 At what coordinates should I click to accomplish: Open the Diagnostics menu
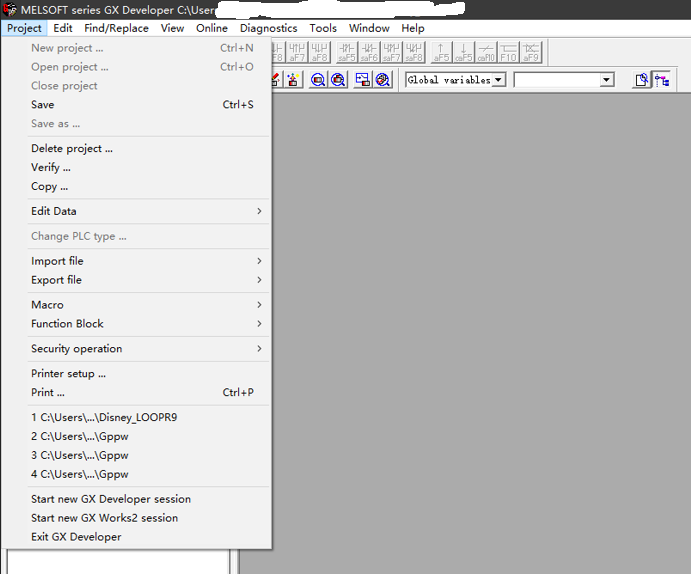[x=268, y=28]
